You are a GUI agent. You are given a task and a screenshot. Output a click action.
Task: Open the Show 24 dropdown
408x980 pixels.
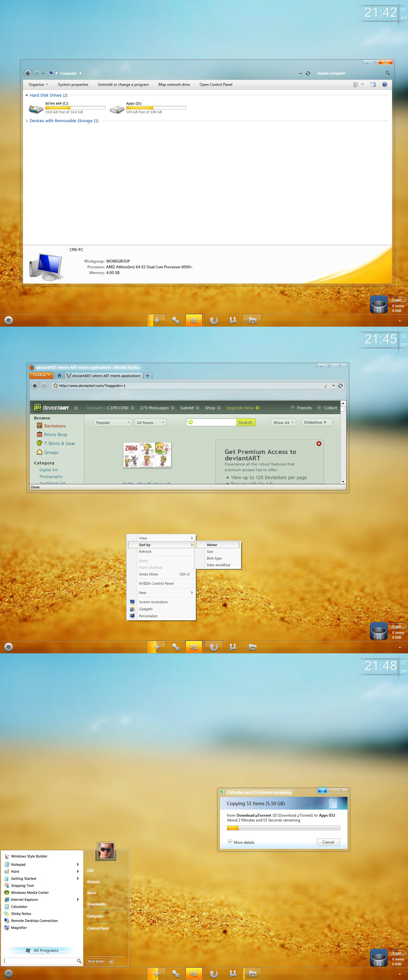pyautogui.click(x=283, y=422)
